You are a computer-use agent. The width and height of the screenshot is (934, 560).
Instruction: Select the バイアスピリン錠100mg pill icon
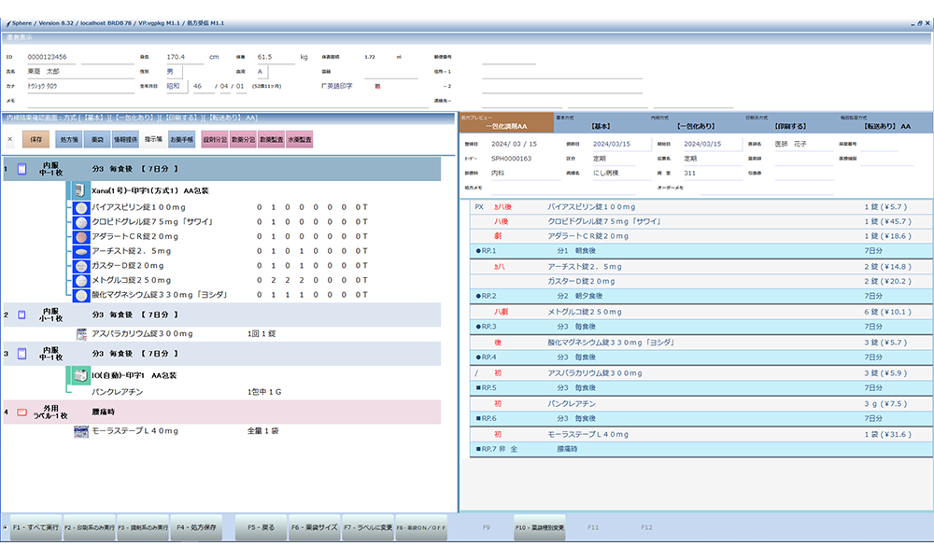[81, 208]
